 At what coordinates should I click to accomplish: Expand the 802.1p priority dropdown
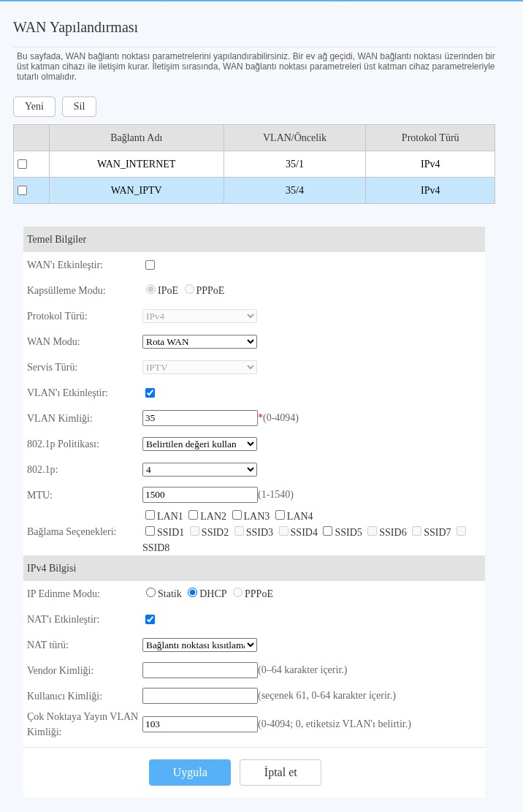199,470
